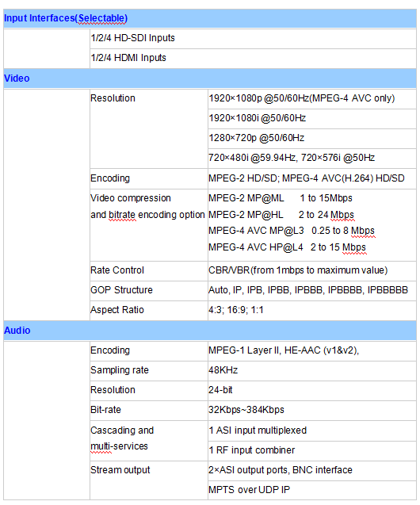Image resolution: width=420 pixels, height=505 pixels.
Task: Click the underlined word bitrate
Action: click(122, 215)
